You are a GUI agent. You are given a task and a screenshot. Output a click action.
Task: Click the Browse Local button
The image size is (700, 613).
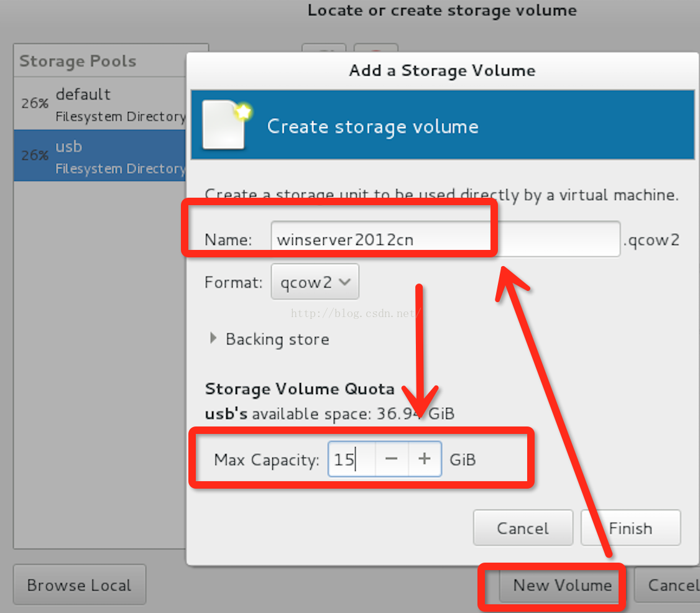(x=80, y=585)
